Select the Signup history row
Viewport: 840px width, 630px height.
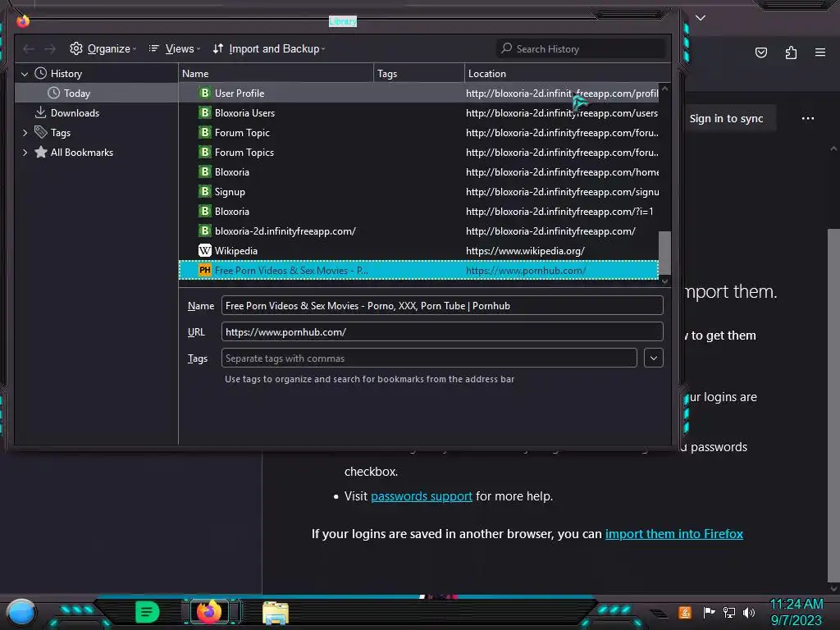(418, 192)
